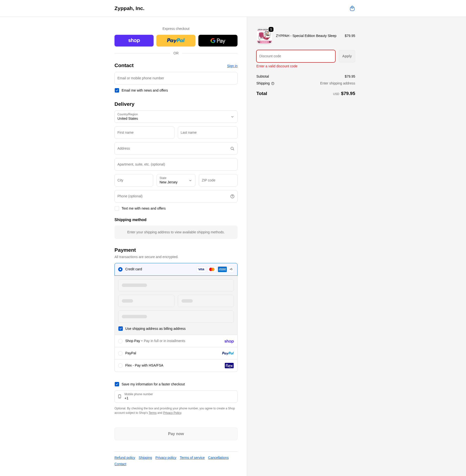Image resolution: width=466 pixels, height=476 pixels.
Task: Pay with the Shop express checkout button
Action: [134, 41]
